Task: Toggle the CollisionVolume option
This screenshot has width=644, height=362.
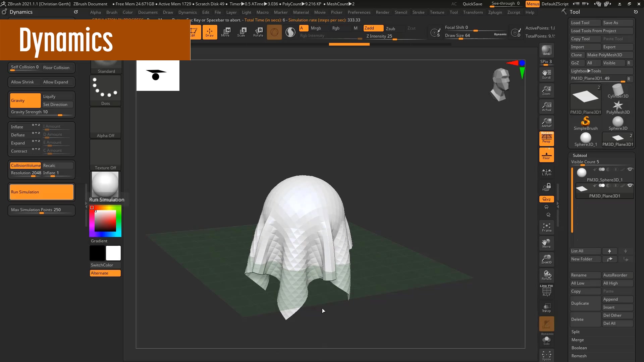Action: 25,166
